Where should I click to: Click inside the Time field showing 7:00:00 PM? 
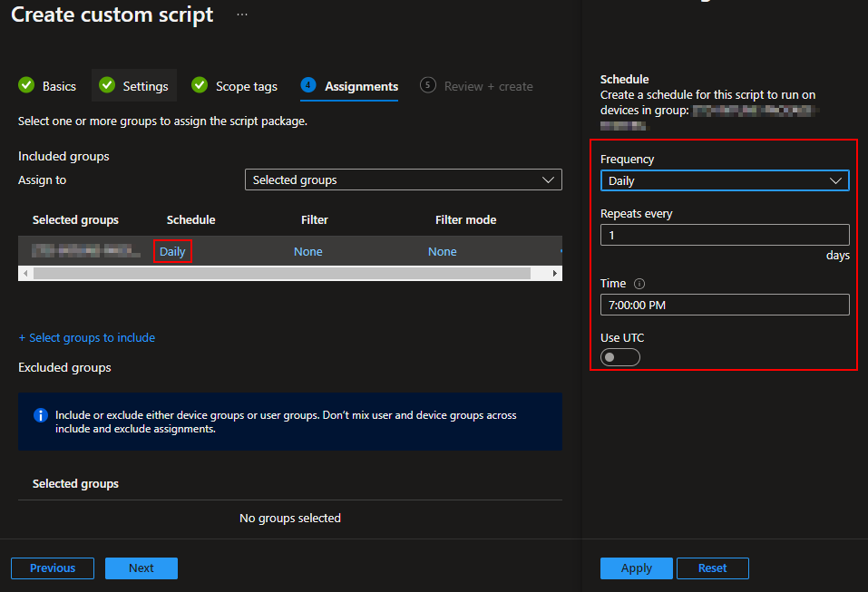click(x=724, y=305)
